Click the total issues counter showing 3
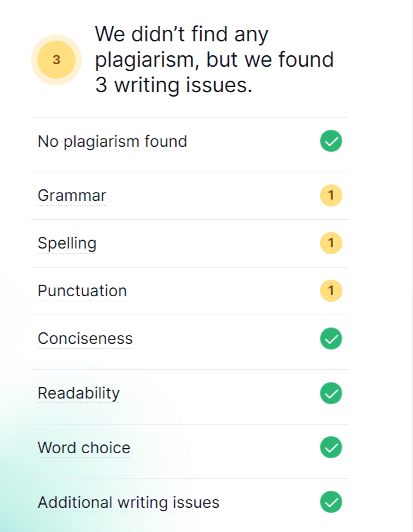The image size is (413, 532). click(56, 59)
